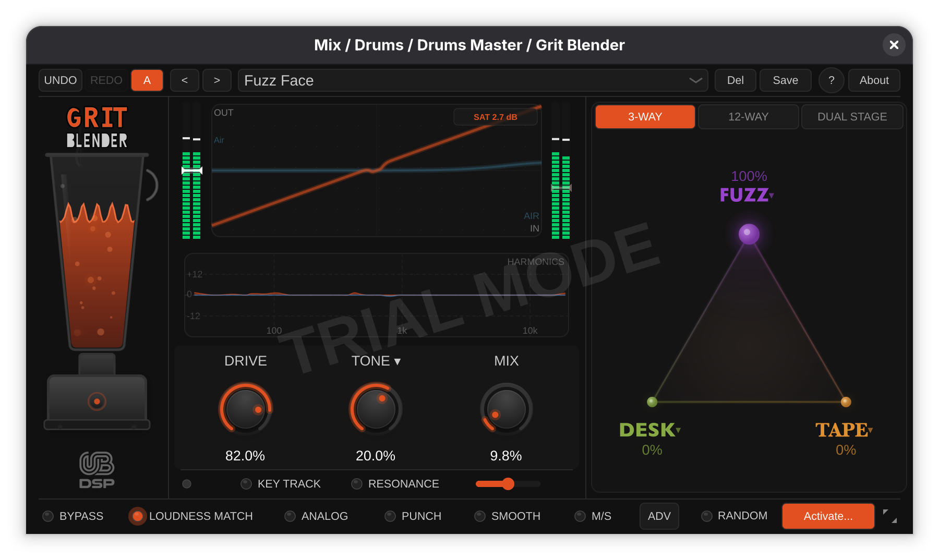Click the orange Tape vertex node

[846, 401]
